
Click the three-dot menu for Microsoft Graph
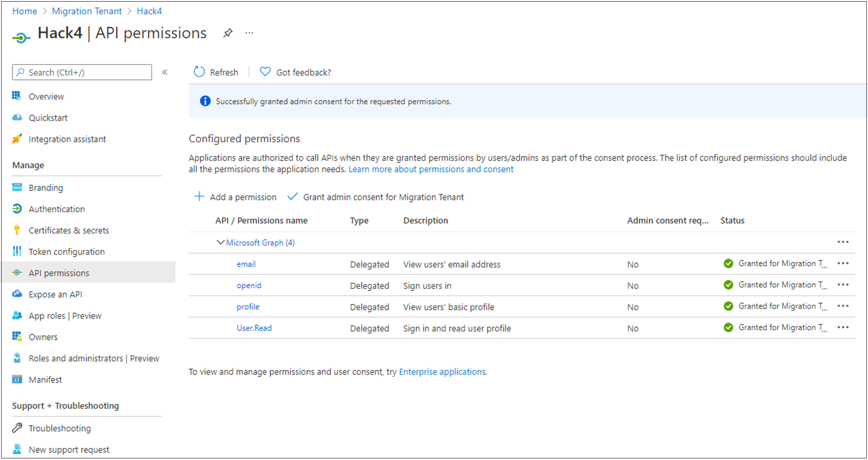[843, 242]
